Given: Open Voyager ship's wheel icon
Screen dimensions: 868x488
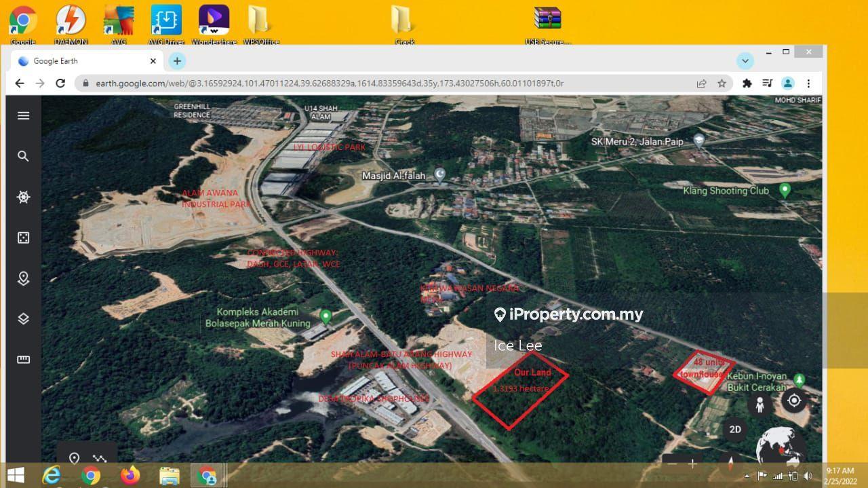Looking at the screenshot, I should pyautogui.click(x=23, y=197).
